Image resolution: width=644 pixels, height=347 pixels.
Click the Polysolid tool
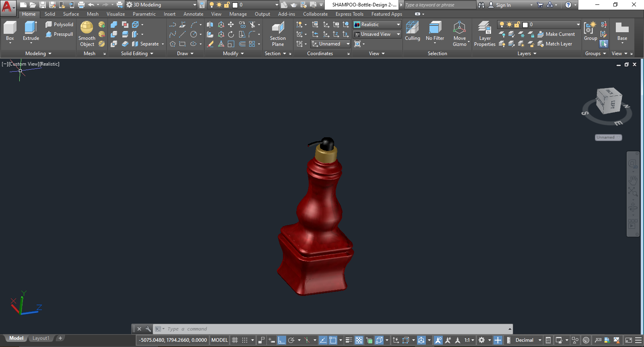[59, 25]
